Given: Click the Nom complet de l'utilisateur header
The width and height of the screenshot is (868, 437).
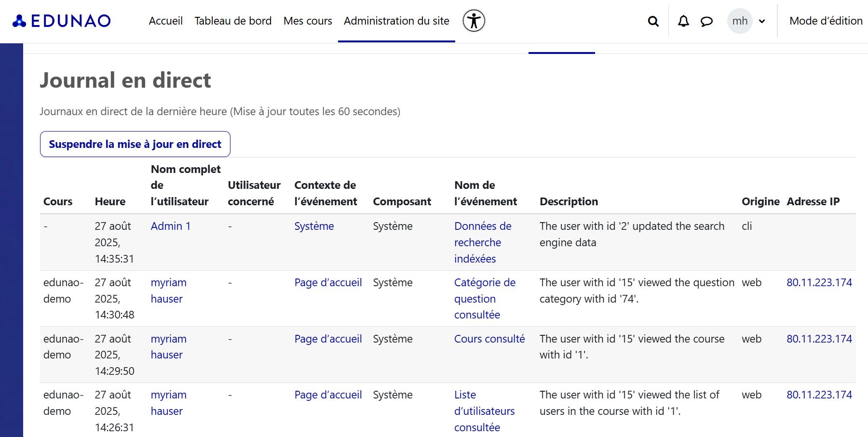Looking at the screenshot, I should point(186,185).
